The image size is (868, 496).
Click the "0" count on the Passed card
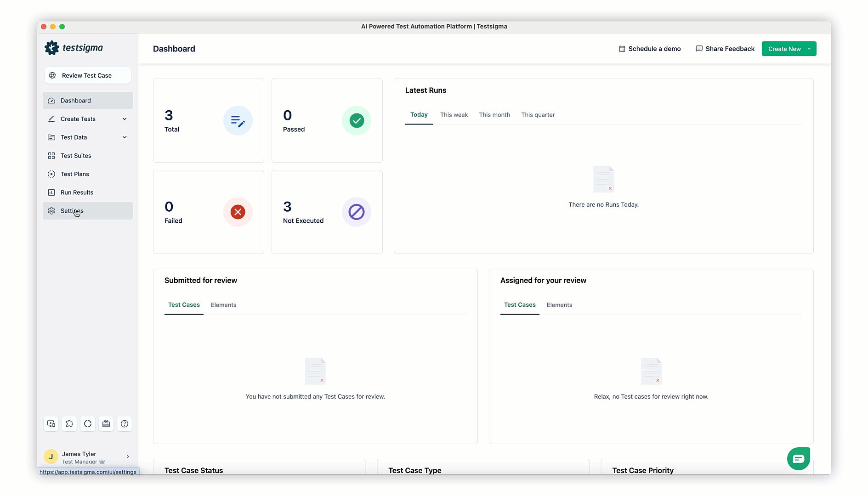coord(288,115)
